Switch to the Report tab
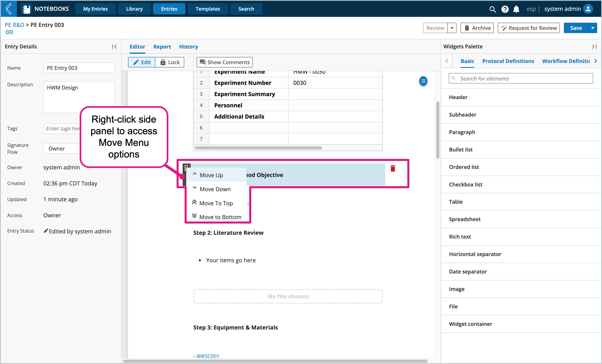This screenshot has width=602, height=364. 162,47
